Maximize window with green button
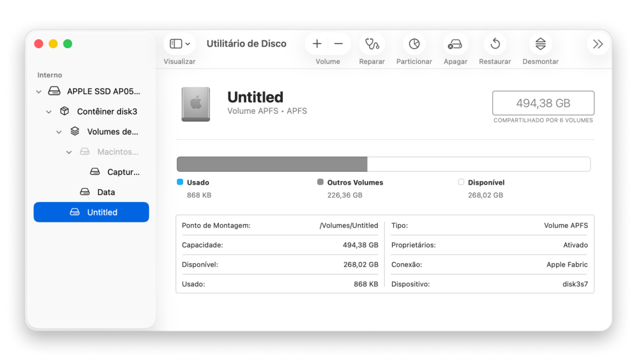Viewport: 637px width, 364px height. (x=68, y=44)
